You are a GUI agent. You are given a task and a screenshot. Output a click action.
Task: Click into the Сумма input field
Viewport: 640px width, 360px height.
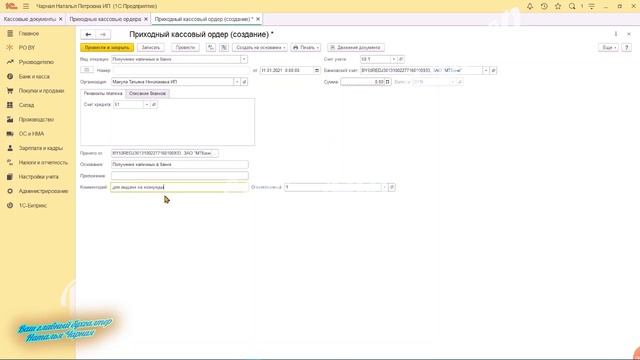pyautogui.click(x=362, y=82)
